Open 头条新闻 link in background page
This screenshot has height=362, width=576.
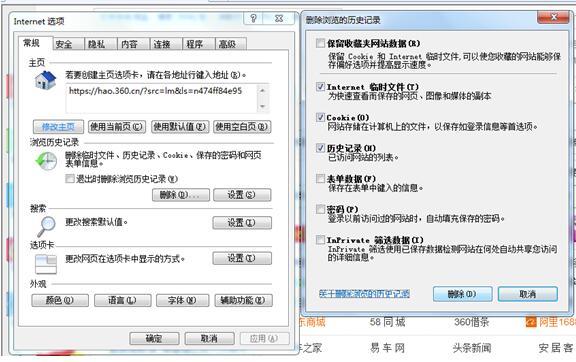point(472,348)
